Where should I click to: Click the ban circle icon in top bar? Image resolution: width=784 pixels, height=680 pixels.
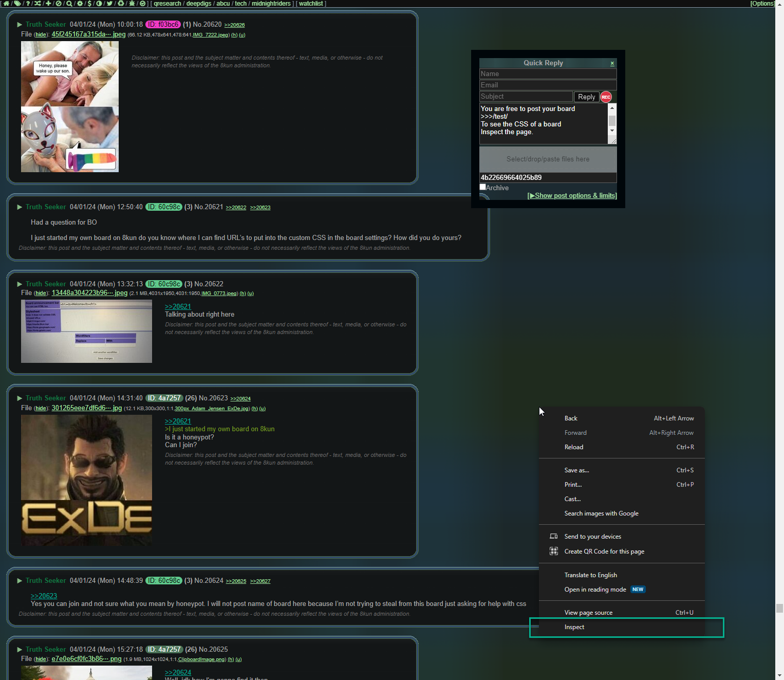pyautogui.click(x=59, y=4)
